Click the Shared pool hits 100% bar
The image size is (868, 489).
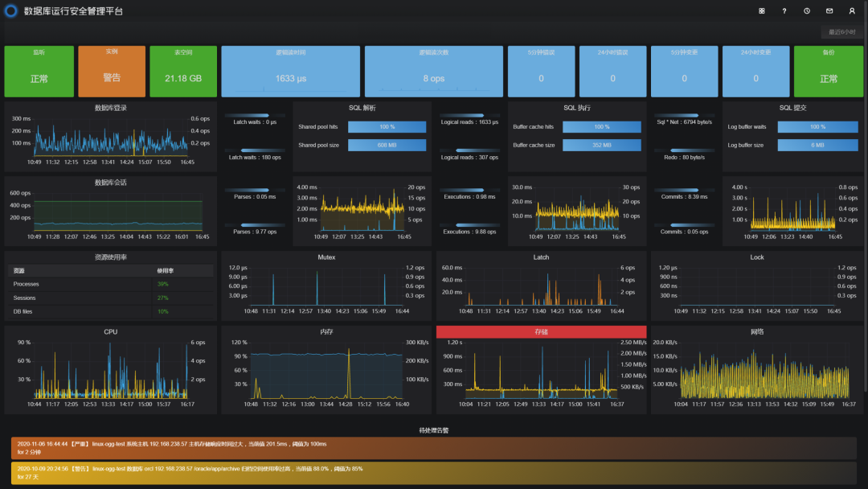pos(387,127)
